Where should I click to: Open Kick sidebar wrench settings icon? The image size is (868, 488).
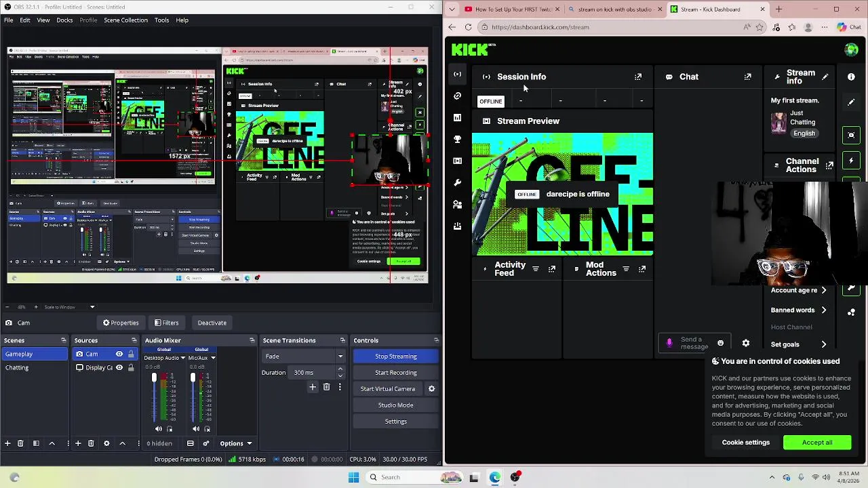pyautogui.click(x=457, y=182)
